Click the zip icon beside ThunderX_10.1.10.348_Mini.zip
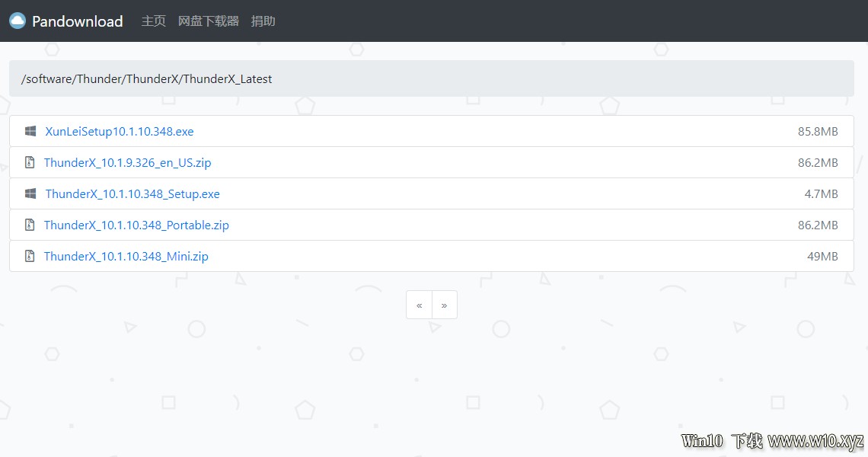Viewport: 868px width, 457px height. click(x=30, y=256)
